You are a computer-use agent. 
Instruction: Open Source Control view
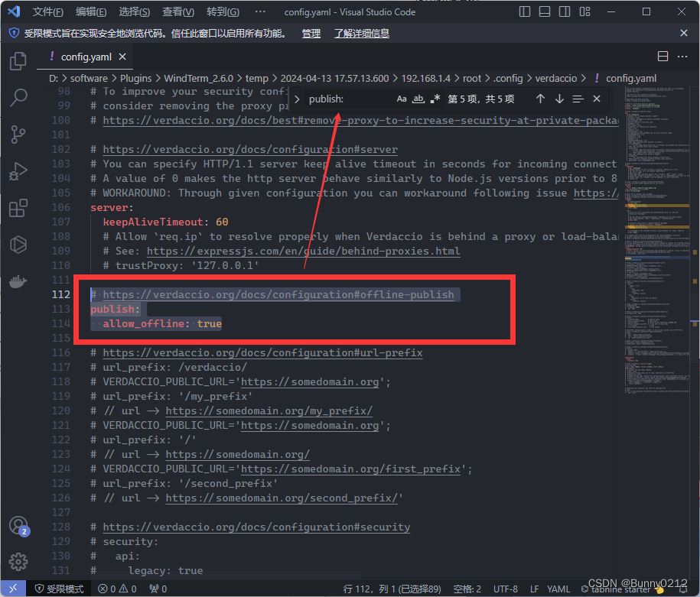tap(18, 135)
